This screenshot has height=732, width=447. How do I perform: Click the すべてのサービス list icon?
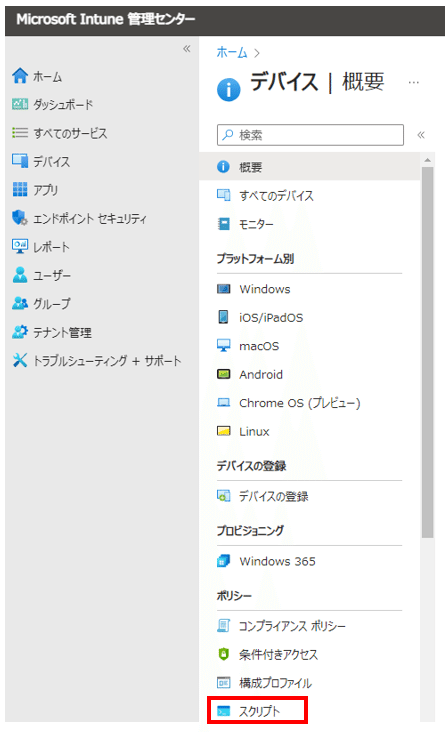20,133
